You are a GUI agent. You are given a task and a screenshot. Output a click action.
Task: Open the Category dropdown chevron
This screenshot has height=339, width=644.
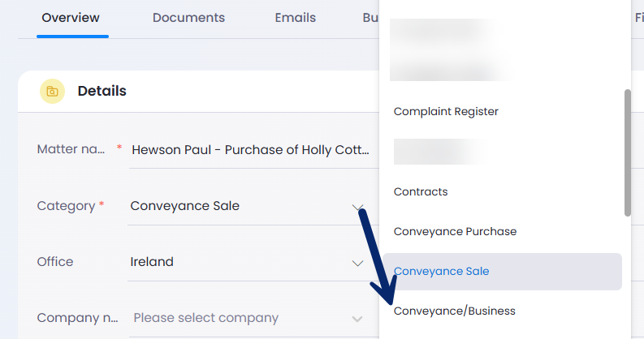357,207
